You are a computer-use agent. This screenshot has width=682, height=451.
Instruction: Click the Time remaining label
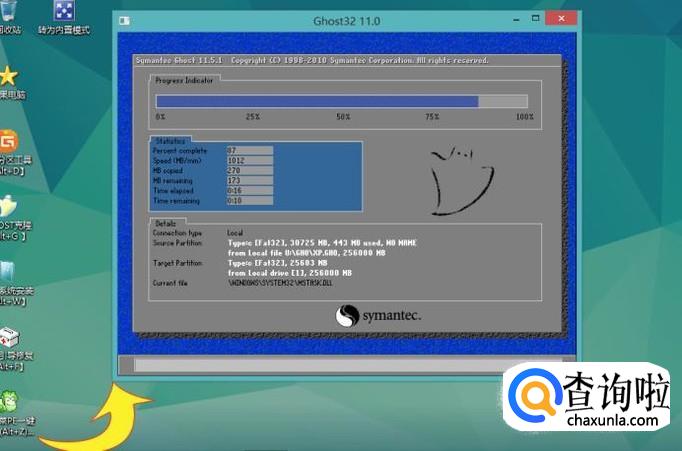[176, 200]
